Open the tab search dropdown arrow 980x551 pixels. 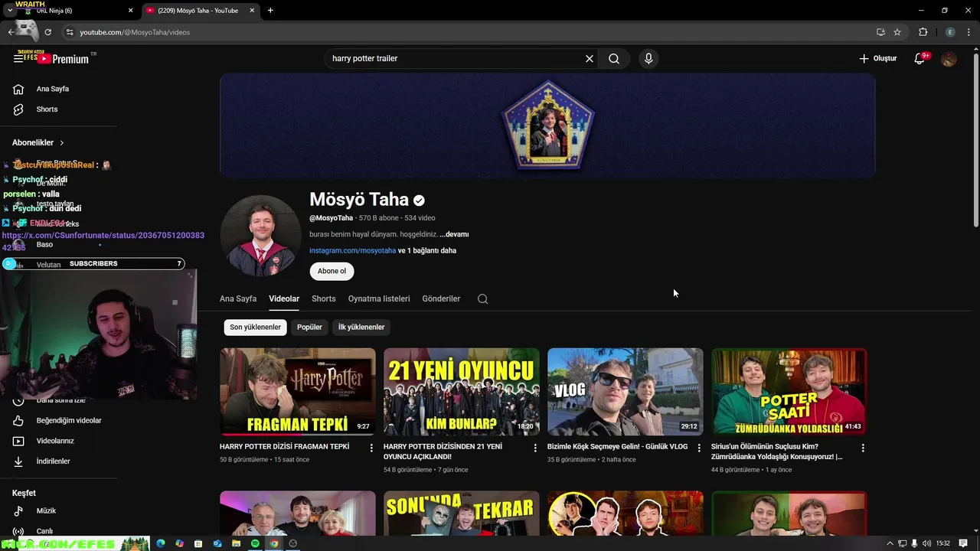coord(10,11)
